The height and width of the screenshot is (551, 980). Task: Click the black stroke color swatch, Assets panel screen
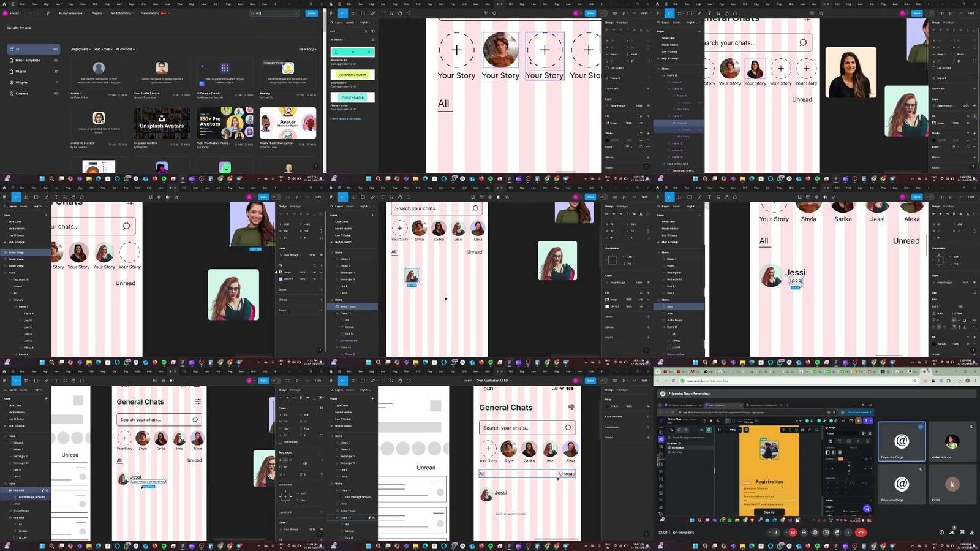click(608, 140)
